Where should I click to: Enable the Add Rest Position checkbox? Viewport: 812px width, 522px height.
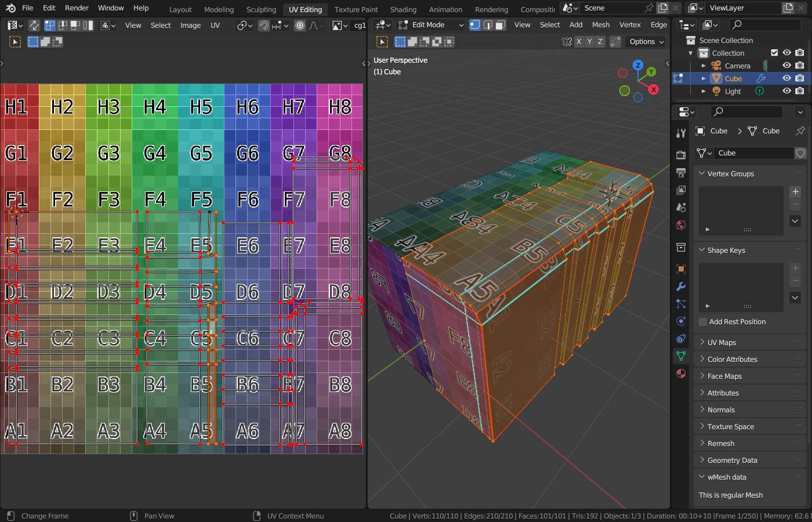[x=703, y=322]
